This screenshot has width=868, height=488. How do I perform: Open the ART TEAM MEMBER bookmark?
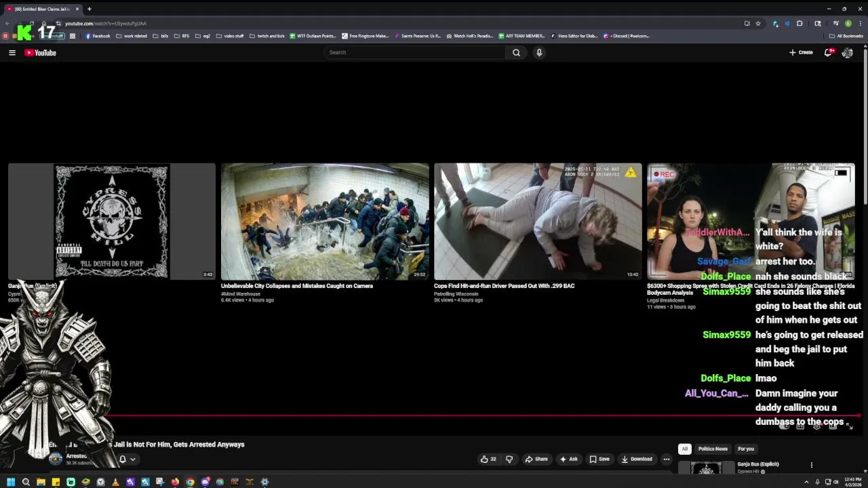pos(521,36)
